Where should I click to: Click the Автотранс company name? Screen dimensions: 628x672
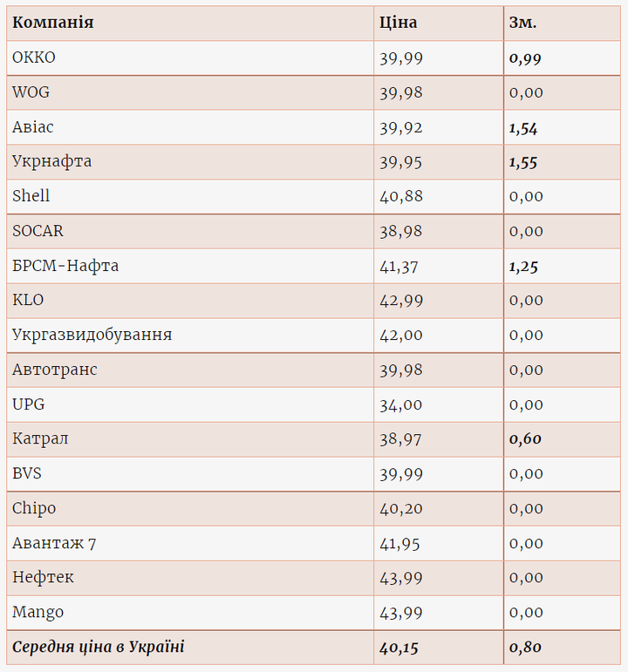55,370
